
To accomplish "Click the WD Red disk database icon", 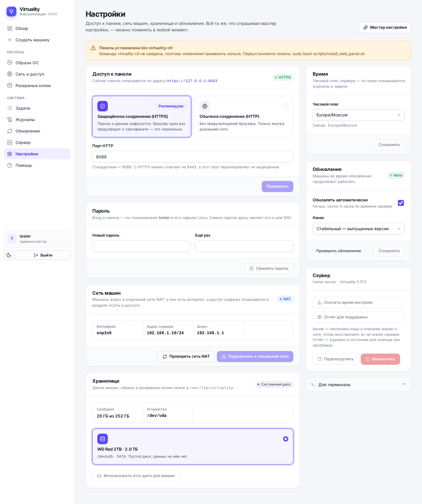I will pyautogui.click(x=103, y=439).
